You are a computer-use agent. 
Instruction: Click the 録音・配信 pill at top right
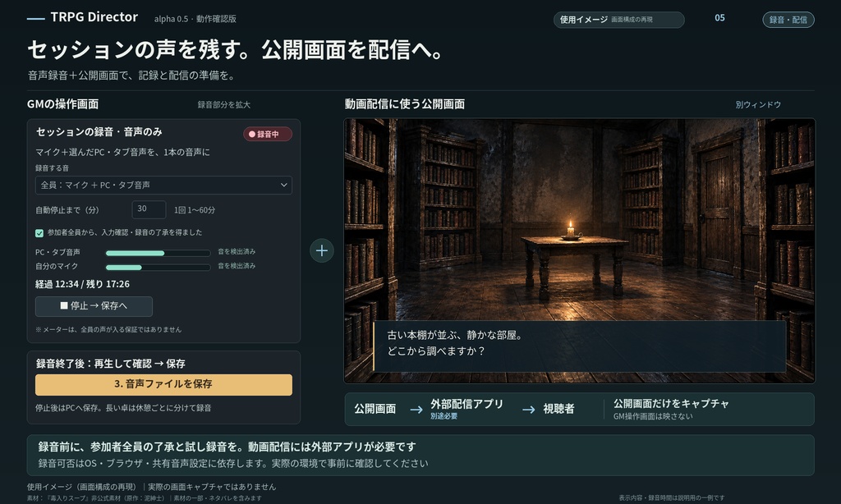tap(788, 20)
